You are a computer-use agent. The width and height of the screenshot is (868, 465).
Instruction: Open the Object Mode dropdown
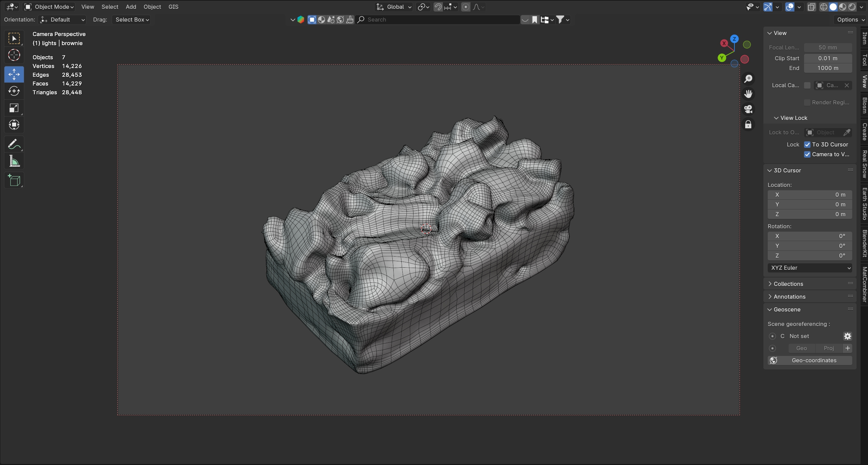pos(49,7)
